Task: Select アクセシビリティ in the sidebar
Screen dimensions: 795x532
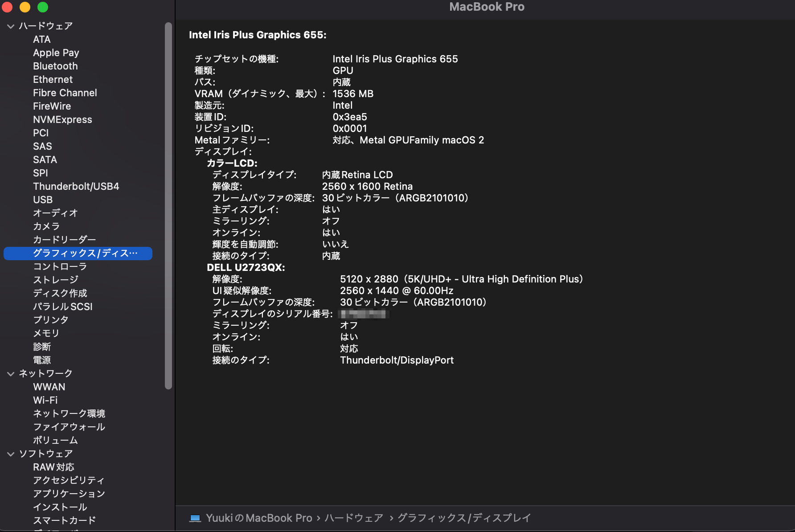Action: 69,481
